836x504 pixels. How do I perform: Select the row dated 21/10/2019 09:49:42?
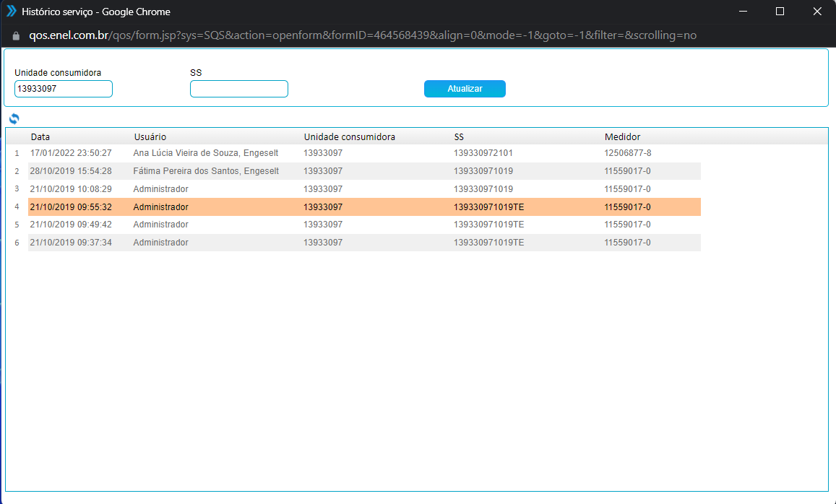click(x=71, y=225)
